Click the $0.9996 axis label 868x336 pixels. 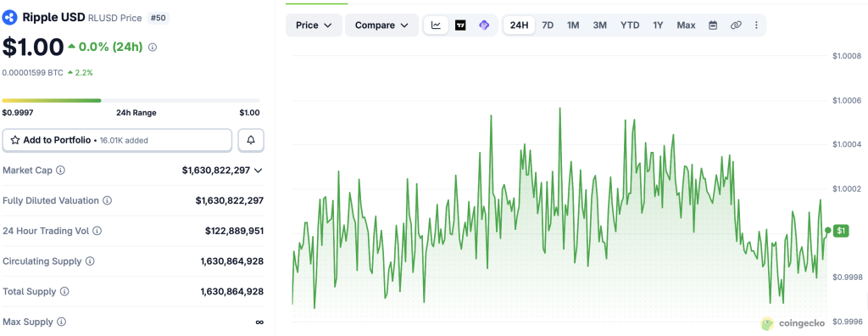point(847,321)
